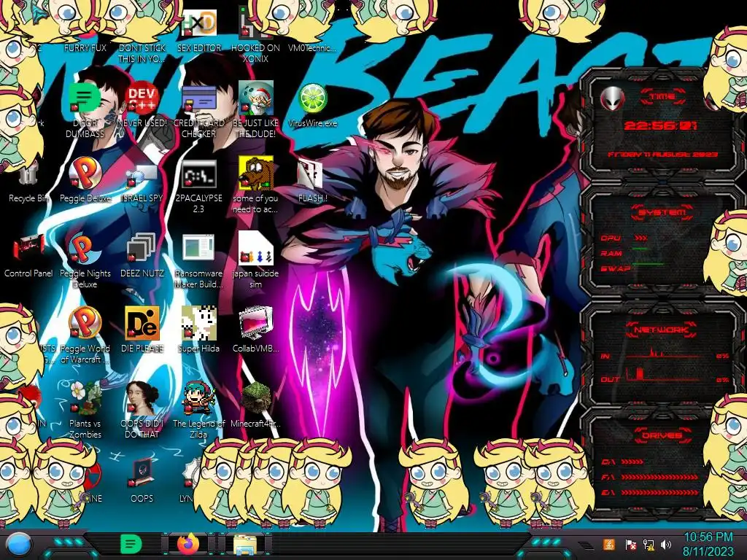Screen dimensions: 747x560
Task: Launch Firefox from the taskbar
Action: pyautogui.click(x=188, y=544)
